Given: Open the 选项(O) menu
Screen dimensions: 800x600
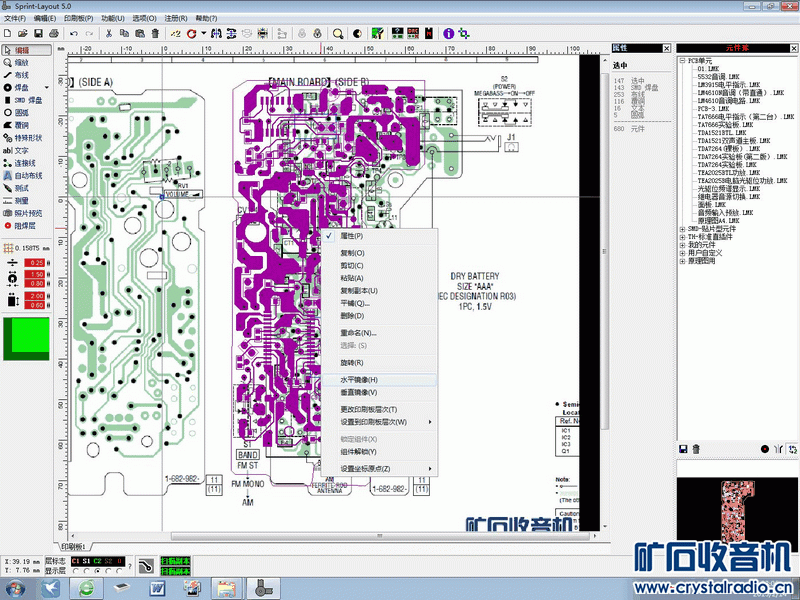Looking at the screenshot, I should click(x=144, y=18).
